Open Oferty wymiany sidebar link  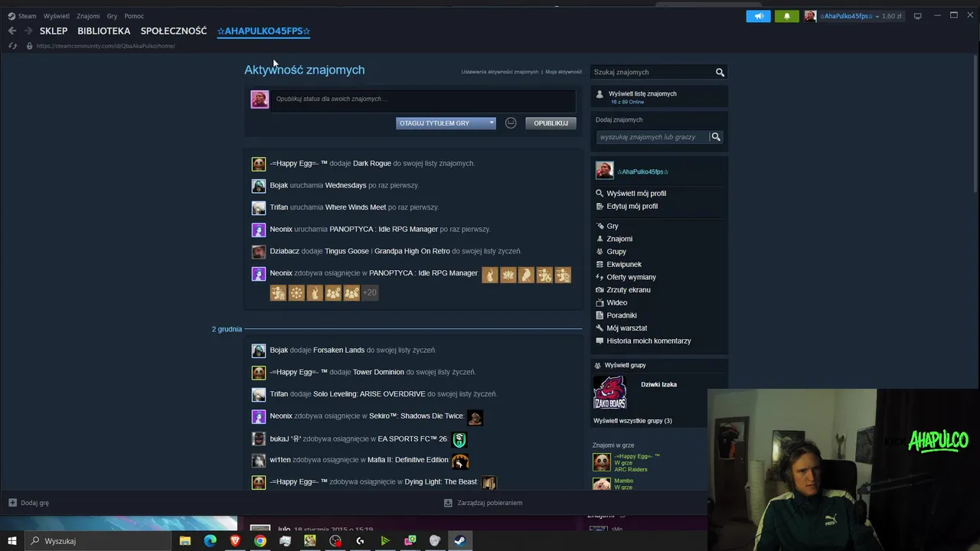pyautogui.click(x=632, y=277)
